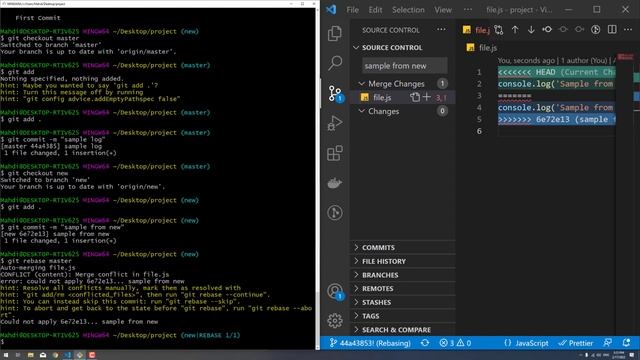Click the dimmed next revision commit icon
Screen dimensions: 640x360
[x=579, y=30]
